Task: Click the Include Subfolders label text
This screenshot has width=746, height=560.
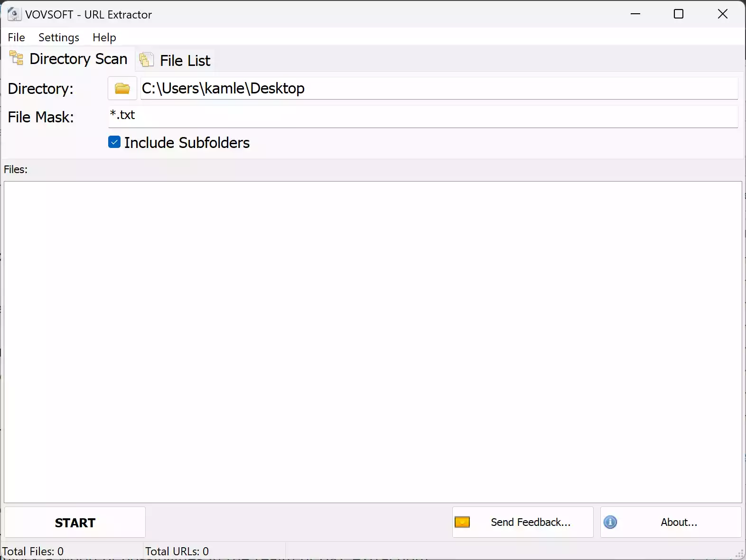Action: pyautogui.click(x=187, y=143)
